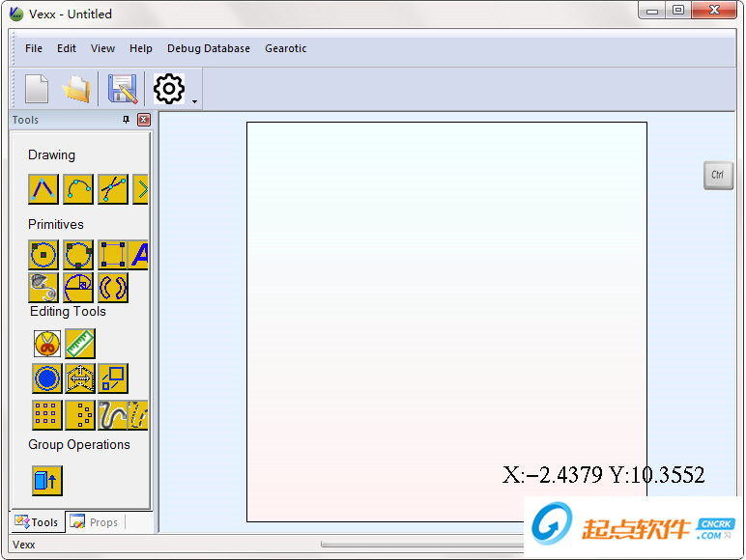Image resolution: width=746 pixels, height=560 pixels.
Task: Click the Drawing section label
Action: 51,155
